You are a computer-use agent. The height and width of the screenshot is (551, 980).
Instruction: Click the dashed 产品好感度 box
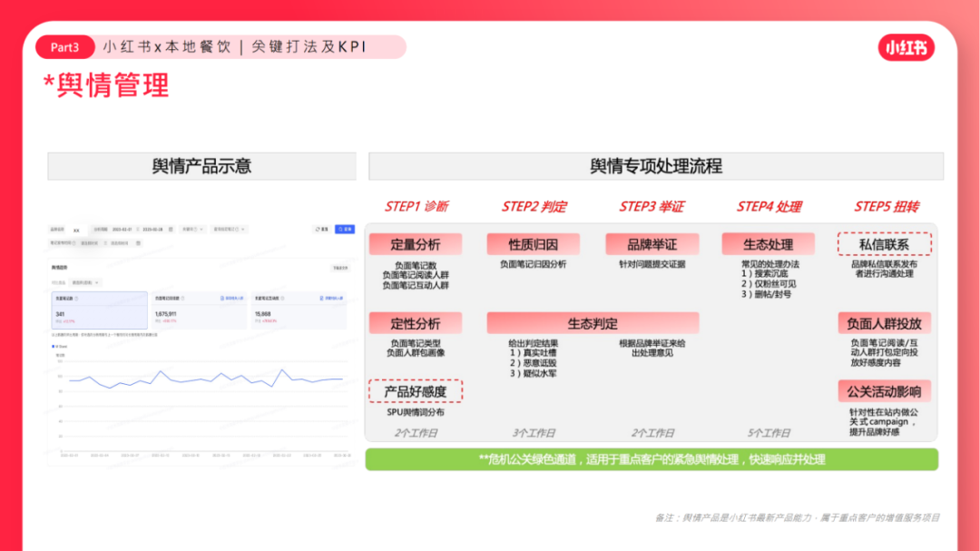(416, 391)
